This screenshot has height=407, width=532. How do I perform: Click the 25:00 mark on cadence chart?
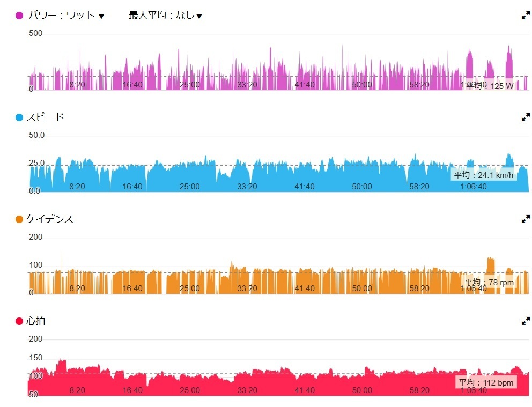pos(190,288)
